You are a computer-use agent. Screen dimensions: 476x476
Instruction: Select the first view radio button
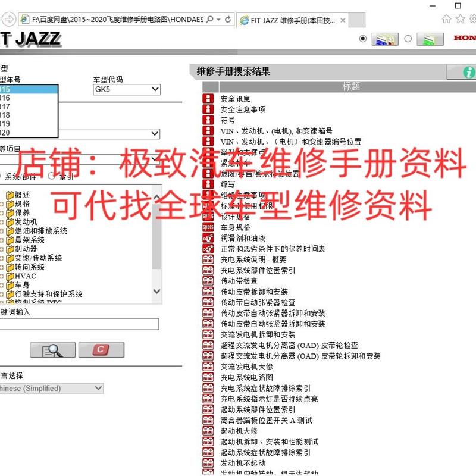[362, 39]
